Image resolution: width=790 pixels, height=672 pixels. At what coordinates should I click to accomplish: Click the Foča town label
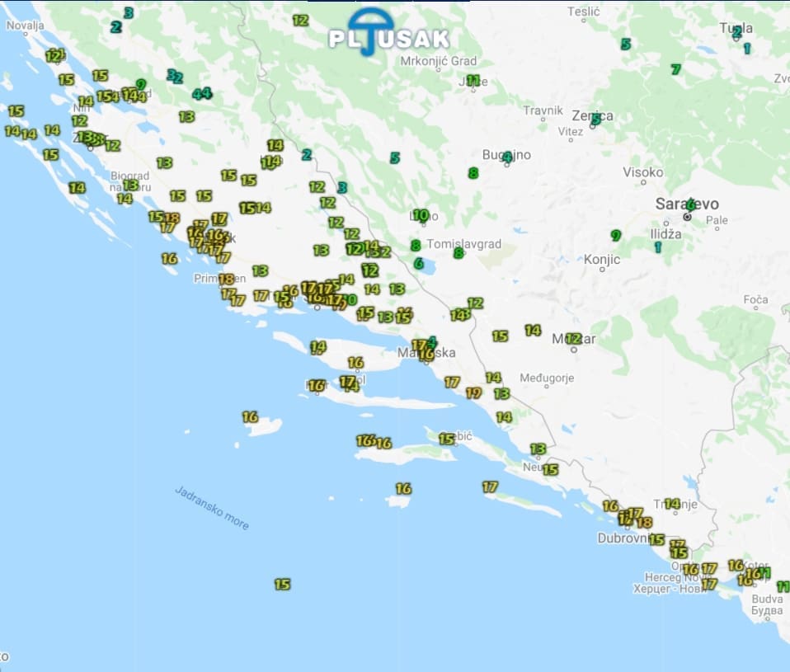[755, 299]
